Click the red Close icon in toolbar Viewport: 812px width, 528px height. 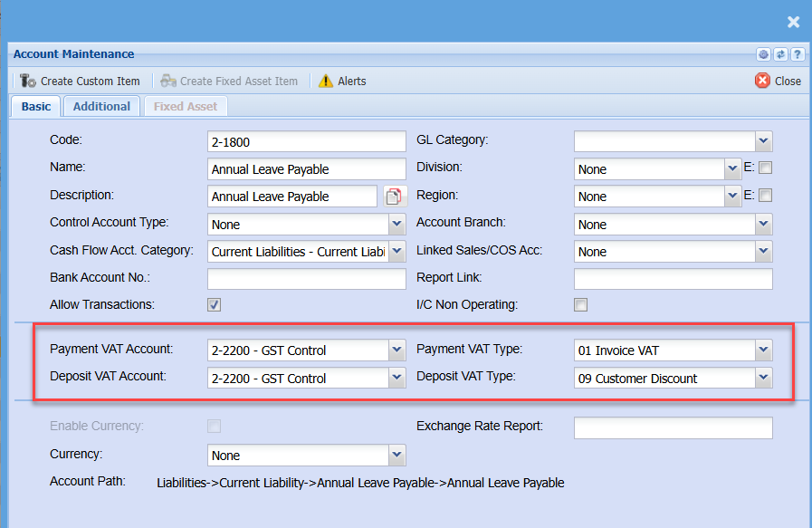click(x=762, y=81)
